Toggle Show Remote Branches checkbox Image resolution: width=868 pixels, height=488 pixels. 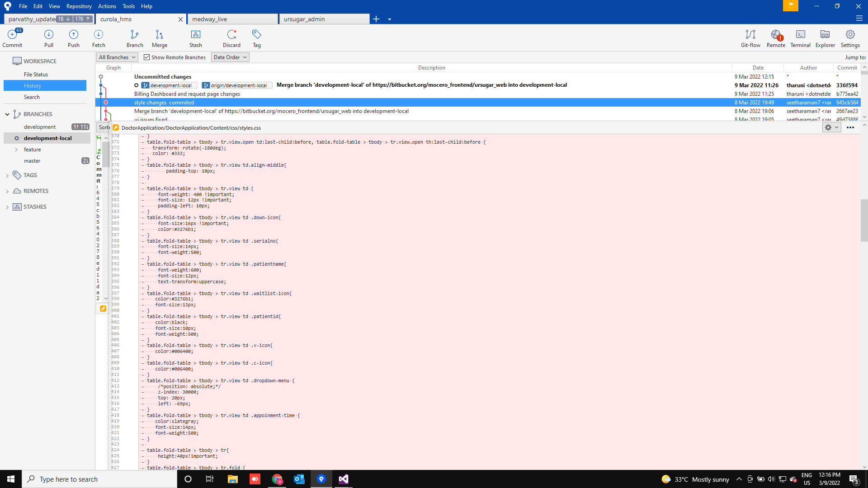146,57
